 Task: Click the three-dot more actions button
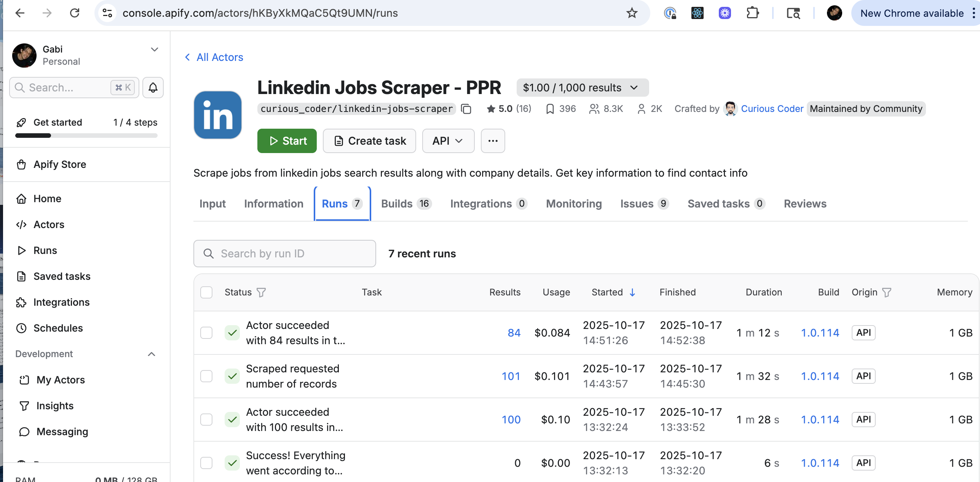click(493, 141)
